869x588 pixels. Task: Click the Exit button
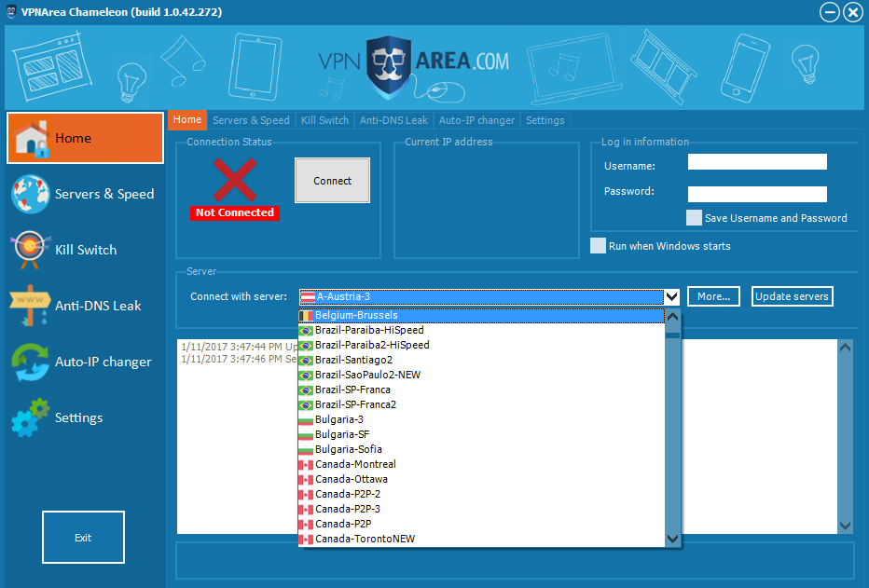tap(83, 537)
